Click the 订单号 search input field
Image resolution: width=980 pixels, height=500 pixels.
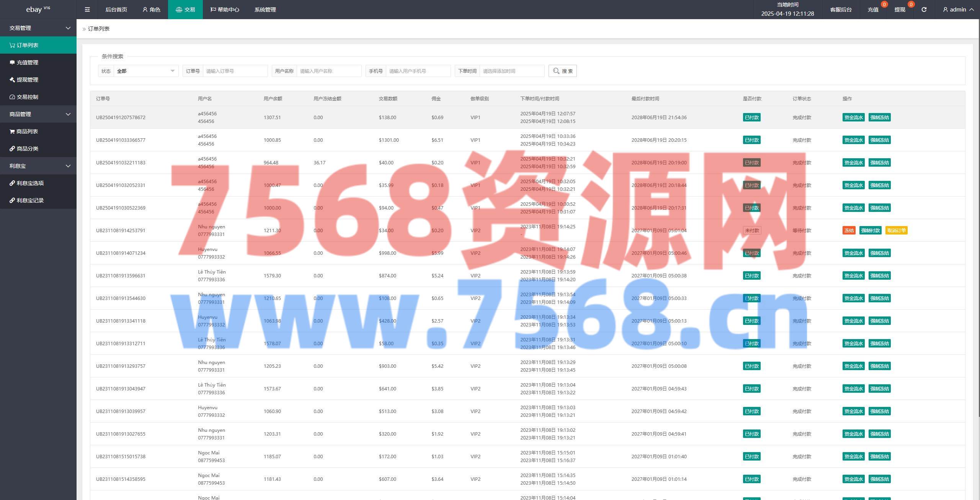235,71
